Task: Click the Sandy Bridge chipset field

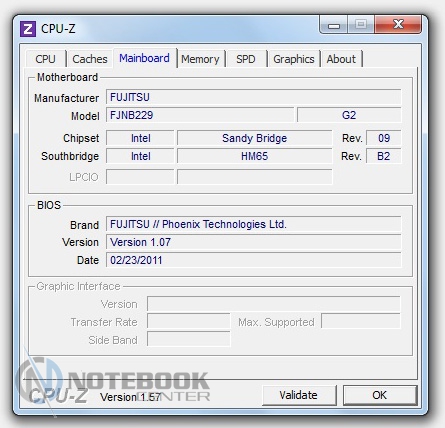Action: [255, 138]
